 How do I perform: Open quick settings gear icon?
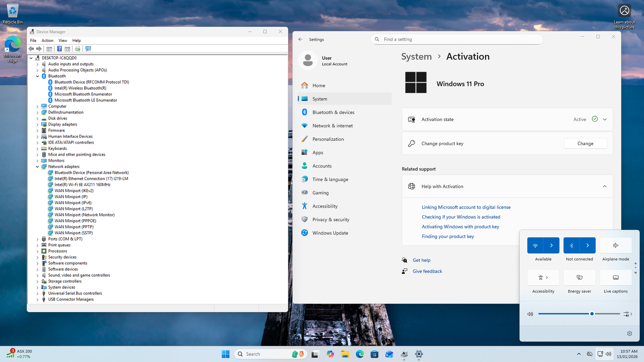pyautogui.click(x=630, y=333)
